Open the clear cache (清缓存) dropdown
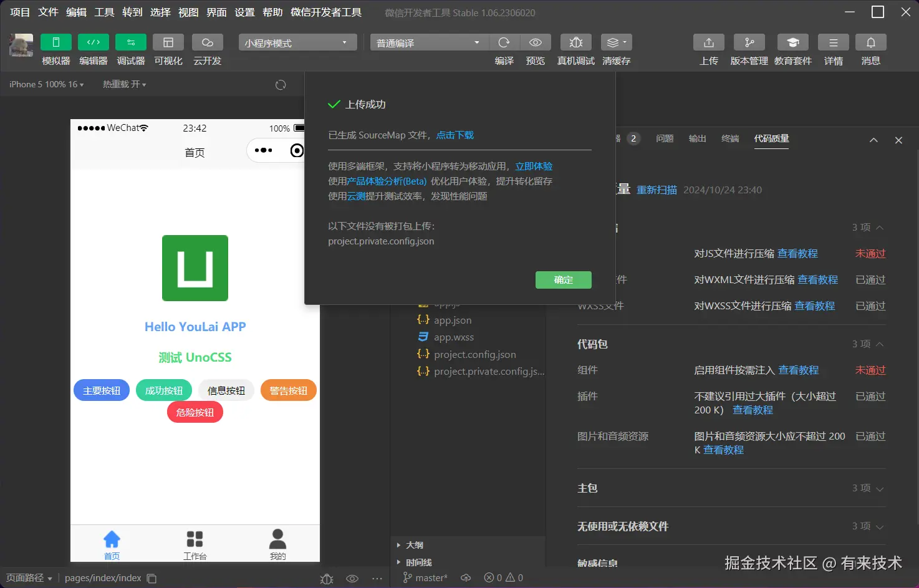This screenshot has width=919, height=588. [617, 42]
